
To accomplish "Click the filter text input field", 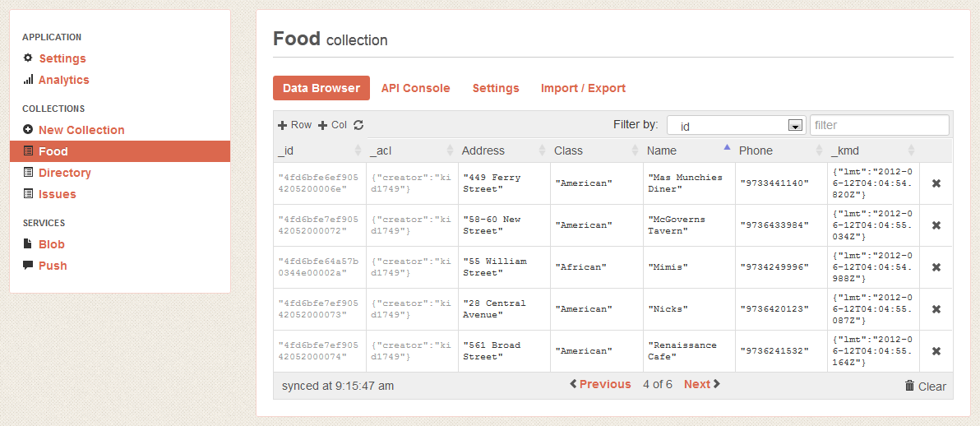I will [x=879, y=125].
